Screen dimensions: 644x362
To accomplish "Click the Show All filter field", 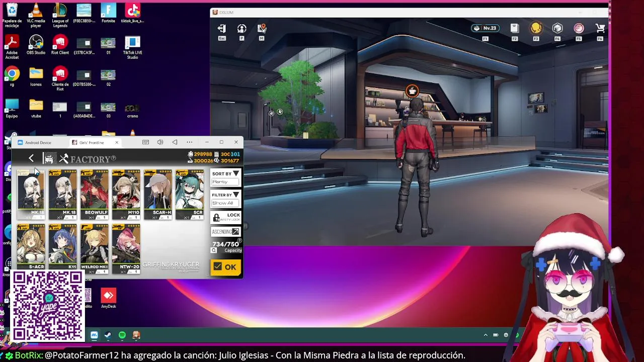I will [x=224, y=203].
